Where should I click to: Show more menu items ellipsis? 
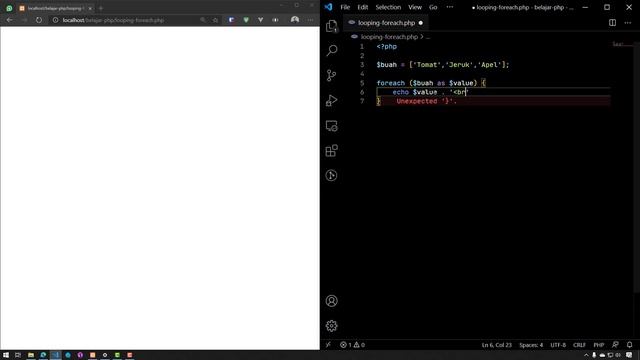click(x=450, y=7)
